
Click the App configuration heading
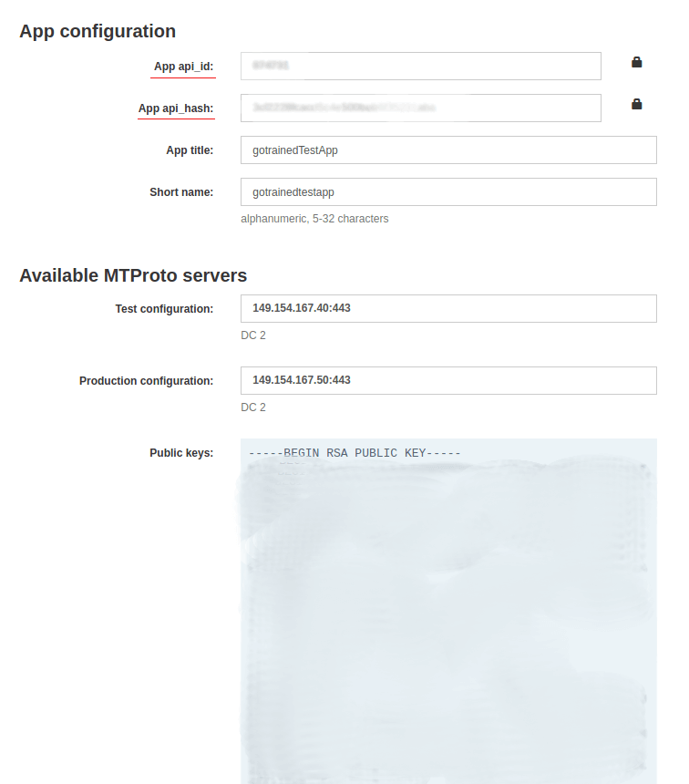pos(98,31)
